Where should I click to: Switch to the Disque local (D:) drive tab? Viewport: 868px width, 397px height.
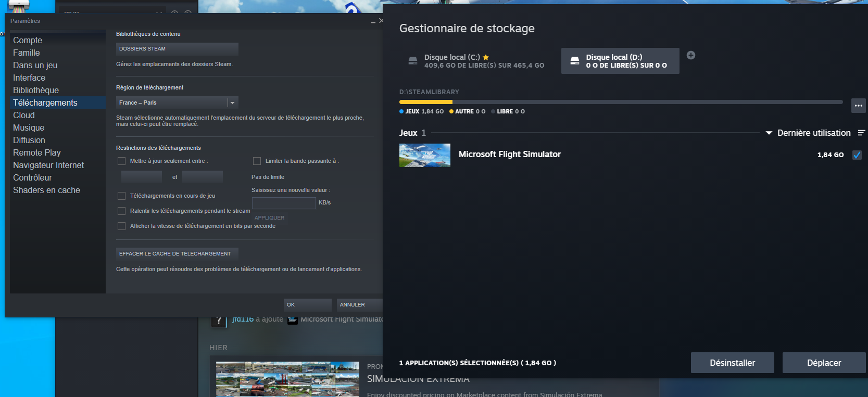[x=620, y=61]
